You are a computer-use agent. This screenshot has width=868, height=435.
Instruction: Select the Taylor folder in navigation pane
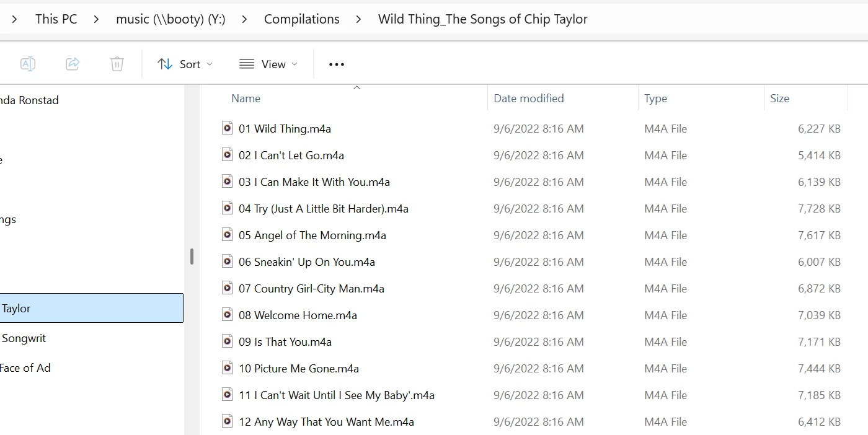tap(91, 308)
